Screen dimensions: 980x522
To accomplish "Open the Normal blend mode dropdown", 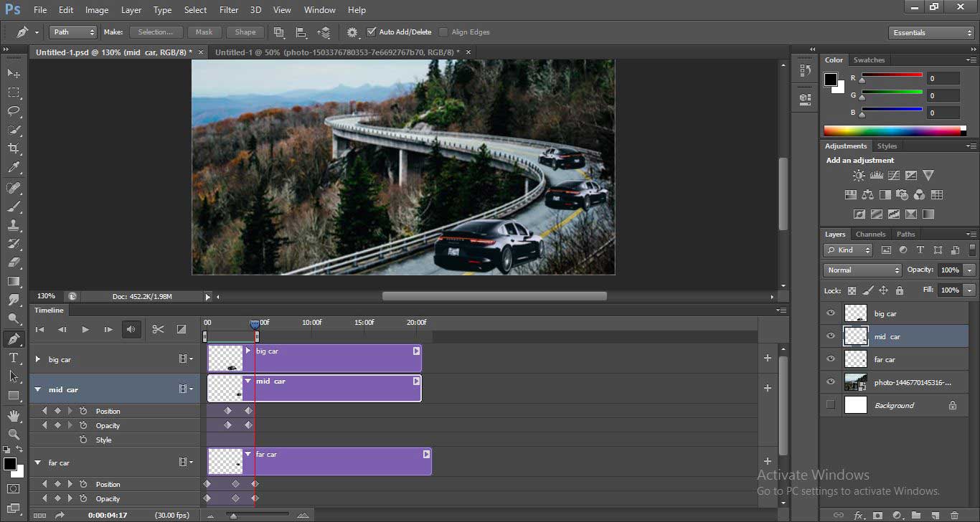I will [x=862, y=270].
